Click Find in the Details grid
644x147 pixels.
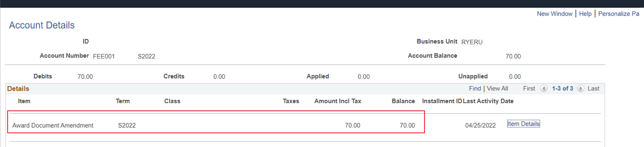pyautogui.click(x=475, y=89)
